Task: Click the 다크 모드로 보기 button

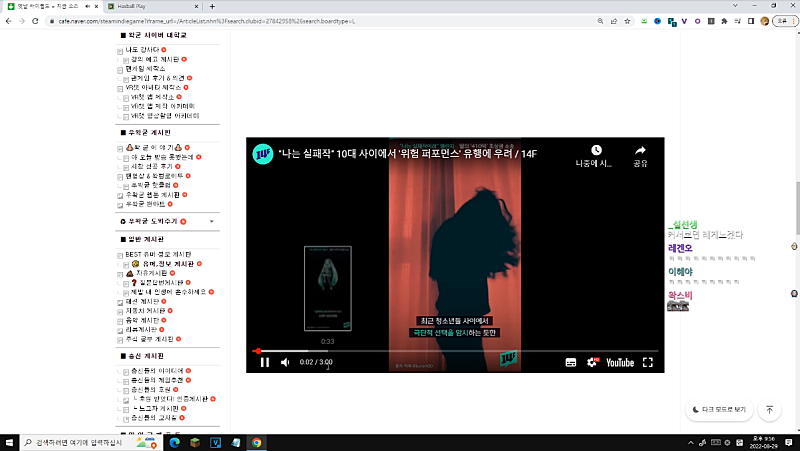Action: click(719, 409)
